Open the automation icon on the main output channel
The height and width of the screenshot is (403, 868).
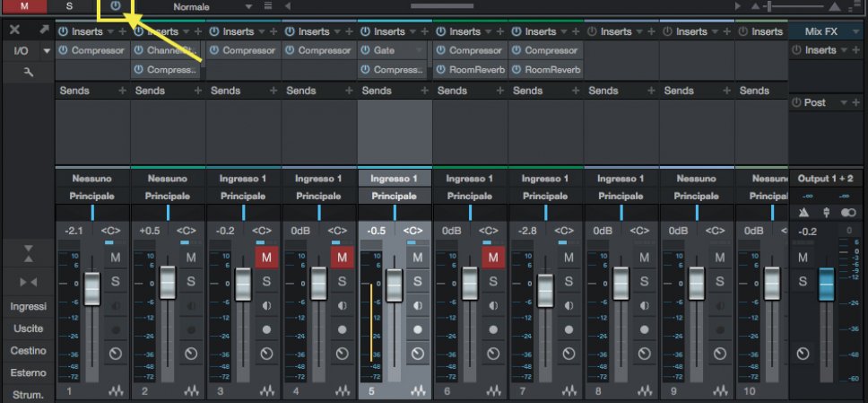tap(803, 353)
